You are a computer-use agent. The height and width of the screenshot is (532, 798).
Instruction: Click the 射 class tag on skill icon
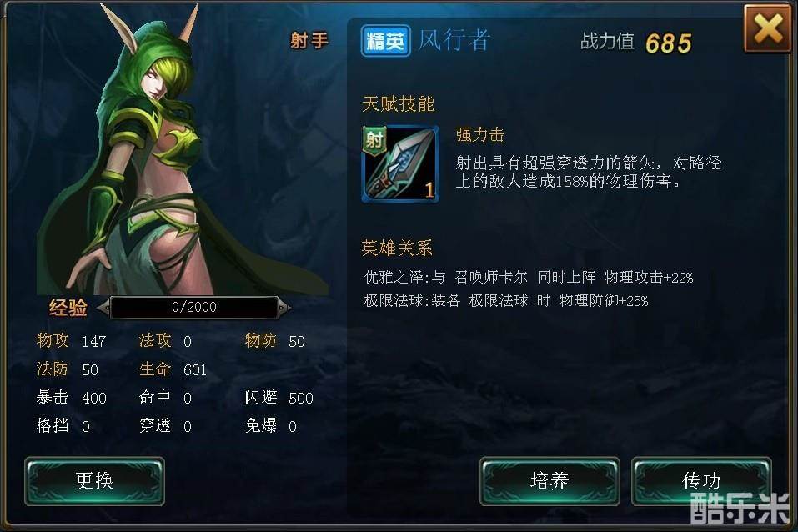[374, 138]
